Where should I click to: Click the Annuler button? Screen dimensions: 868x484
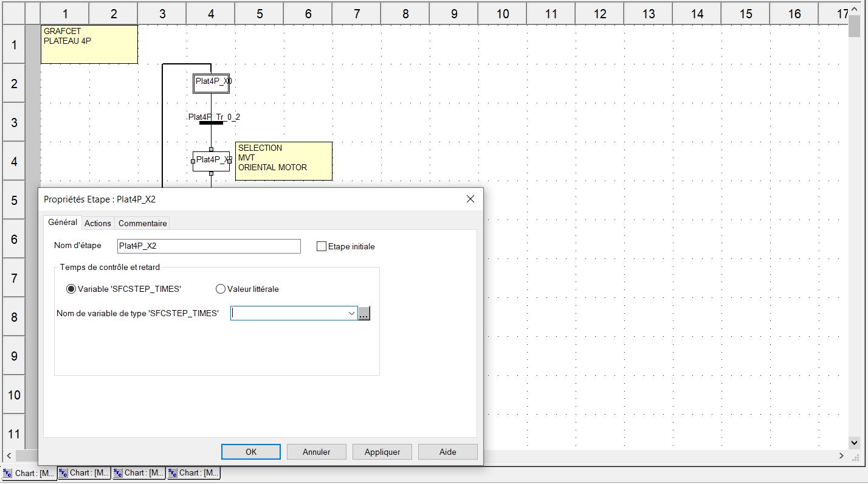click(316, 452)
